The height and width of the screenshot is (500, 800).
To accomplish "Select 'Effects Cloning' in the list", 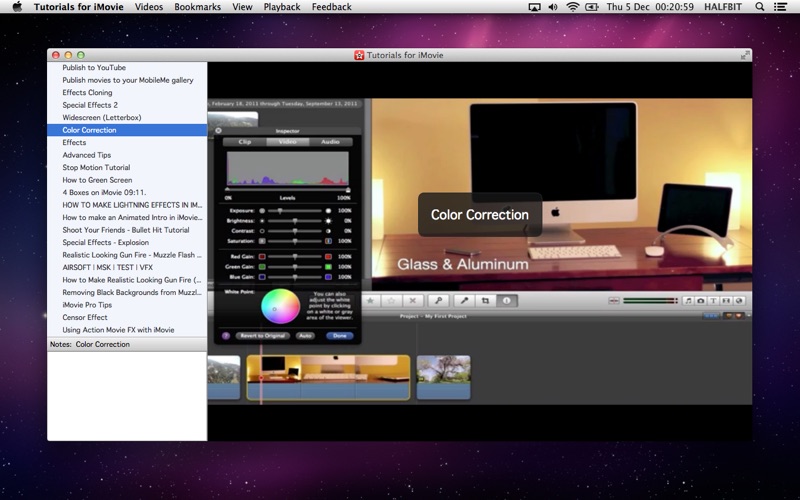I will (87, 92).
